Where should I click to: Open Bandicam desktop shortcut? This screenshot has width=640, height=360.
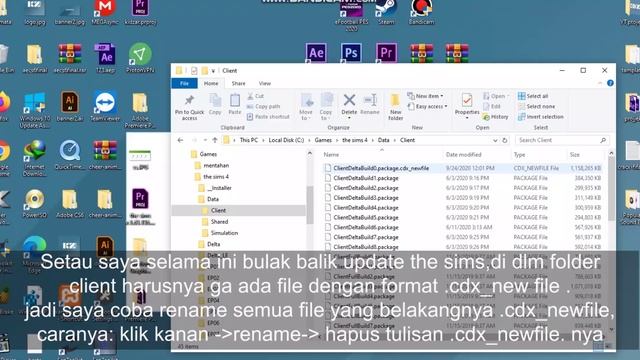coord(421,12)
